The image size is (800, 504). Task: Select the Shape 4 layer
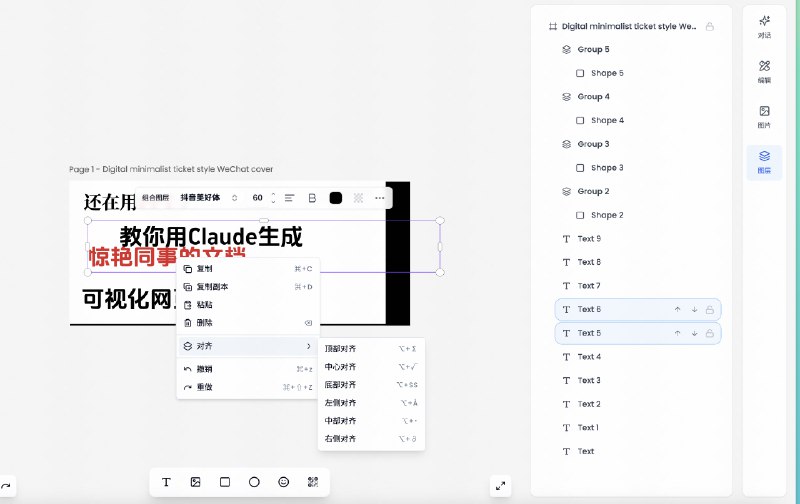pos(638,120)
